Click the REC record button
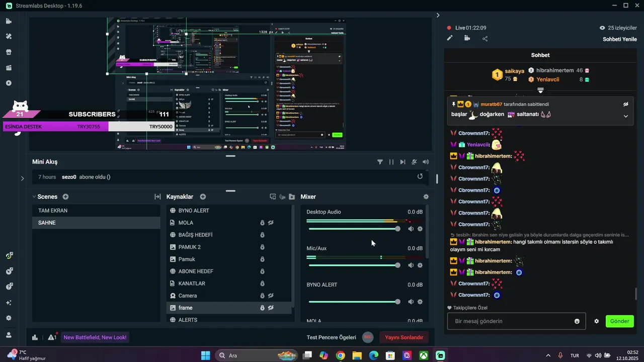 point(368,337)
